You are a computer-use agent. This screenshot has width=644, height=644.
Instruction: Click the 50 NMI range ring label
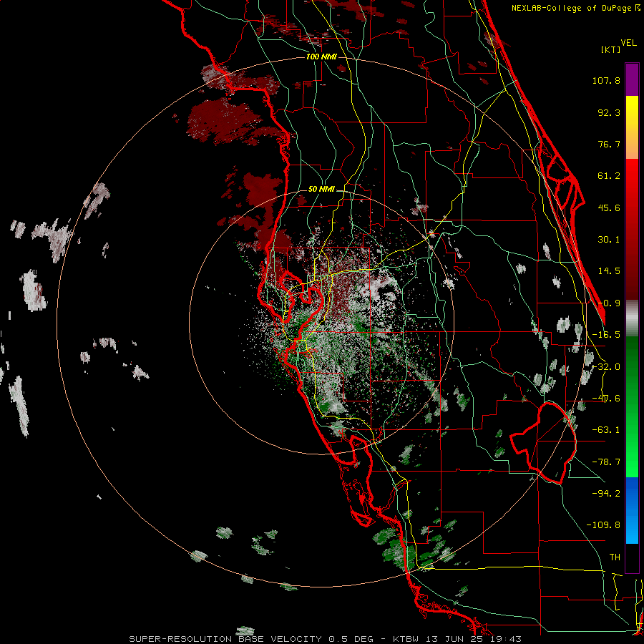(x=321, y=189)
